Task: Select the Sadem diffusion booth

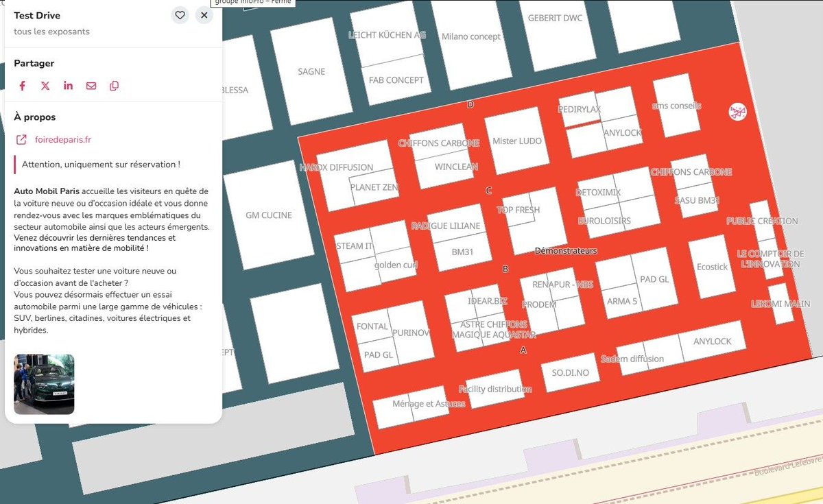Action: coord(632,359)
